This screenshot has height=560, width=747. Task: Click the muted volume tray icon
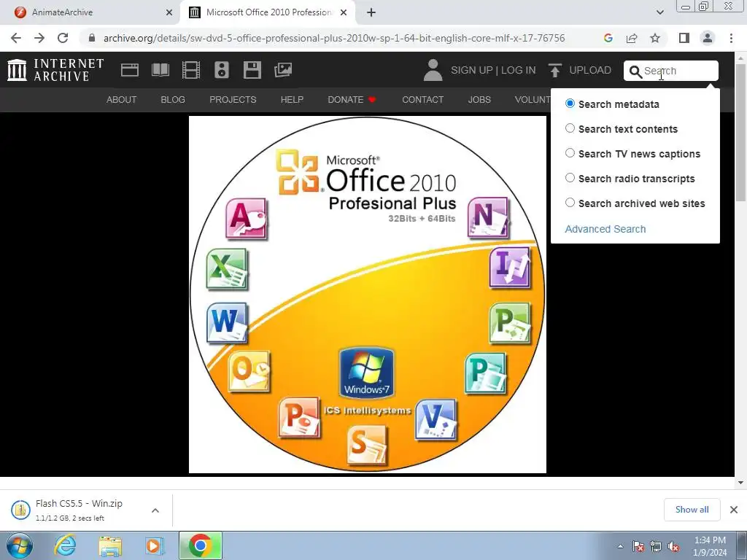point(674,546)
